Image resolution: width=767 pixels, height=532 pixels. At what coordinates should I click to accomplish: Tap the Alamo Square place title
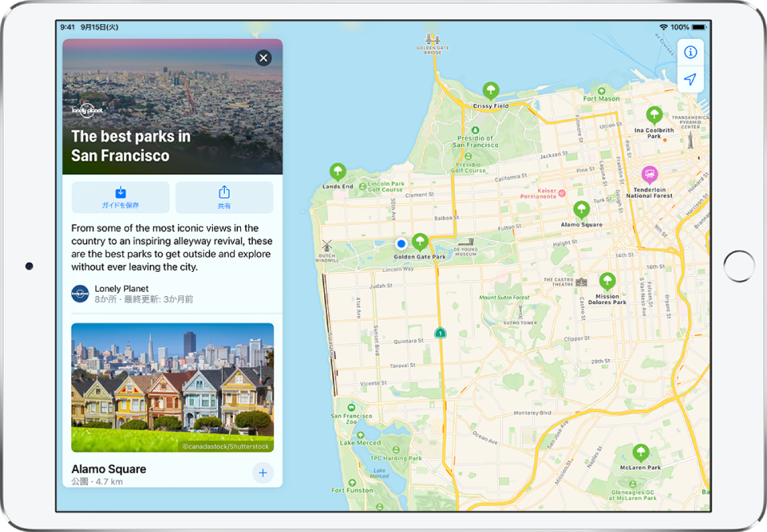coord(109,469)
